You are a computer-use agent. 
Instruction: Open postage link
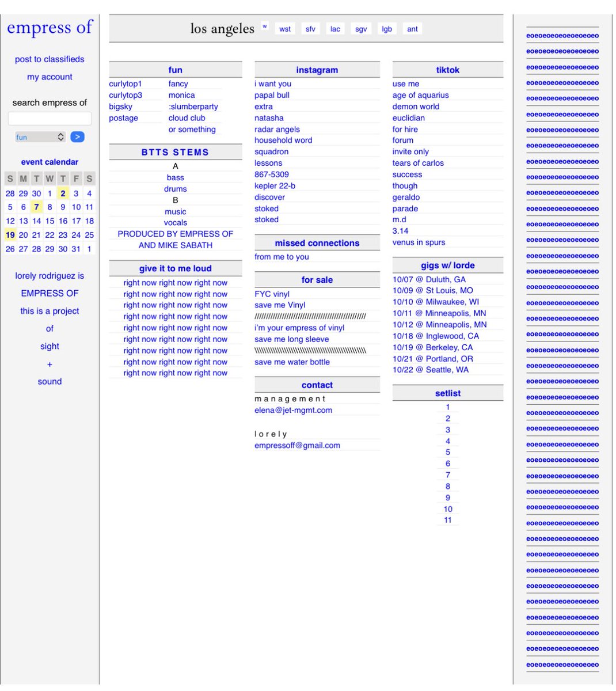124,118
